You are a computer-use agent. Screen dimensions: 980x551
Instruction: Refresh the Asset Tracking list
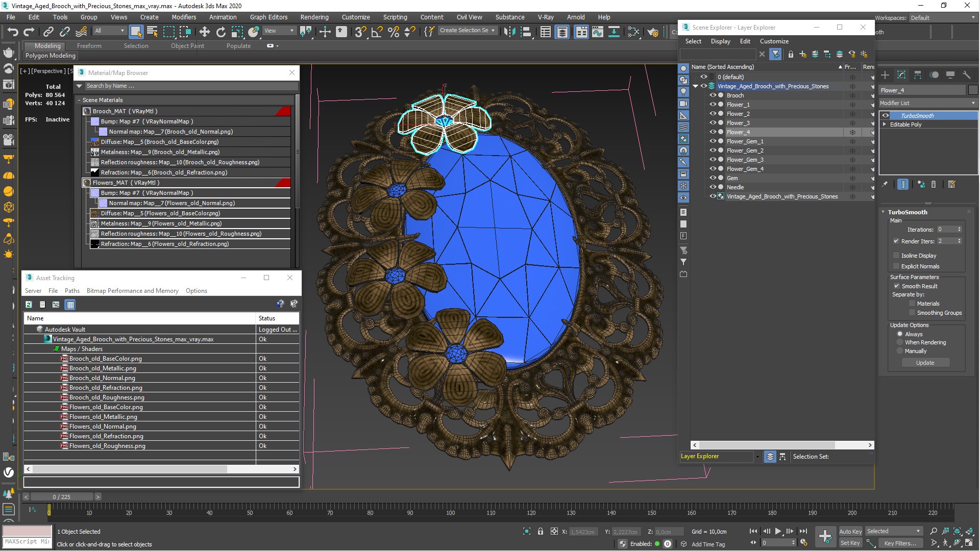pyautogui.click(x=29, y=305)
